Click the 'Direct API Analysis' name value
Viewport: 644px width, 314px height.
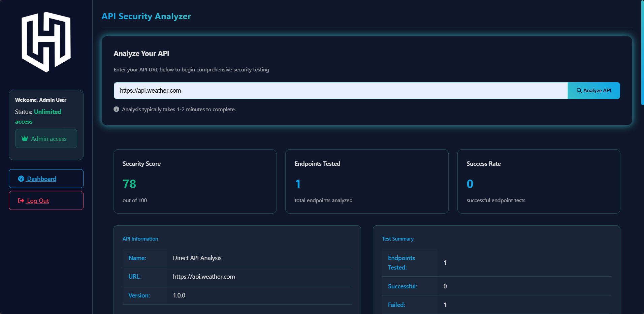(x=197, y=258)
